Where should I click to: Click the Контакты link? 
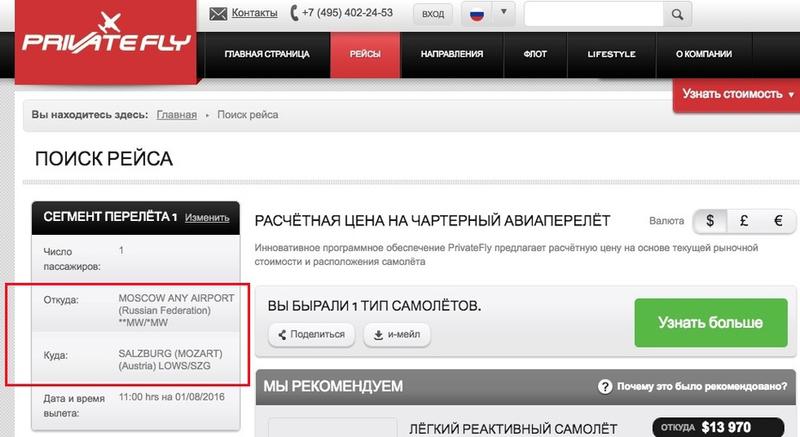tap(255, 13)
